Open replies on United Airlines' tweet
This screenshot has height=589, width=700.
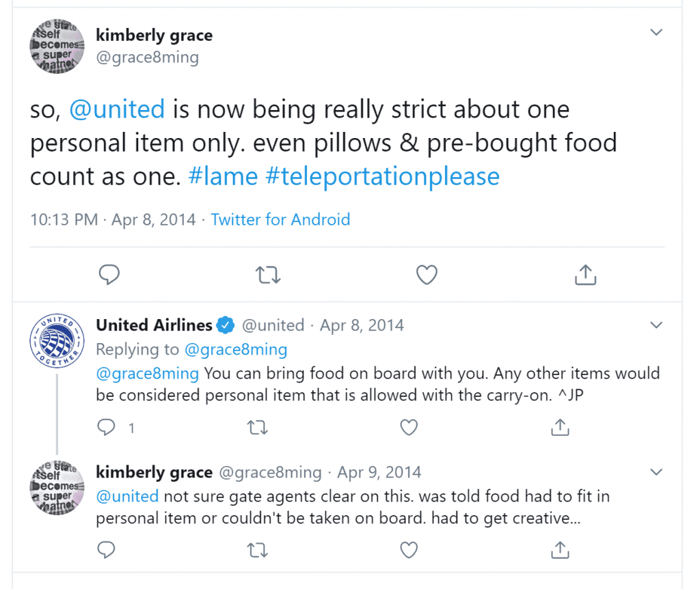click(x=106, y=428)
